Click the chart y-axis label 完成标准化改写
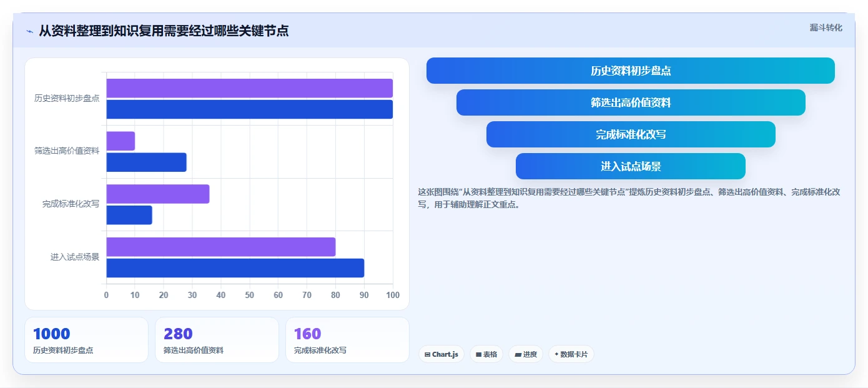868x388 pixels. [x=71, y=204]
